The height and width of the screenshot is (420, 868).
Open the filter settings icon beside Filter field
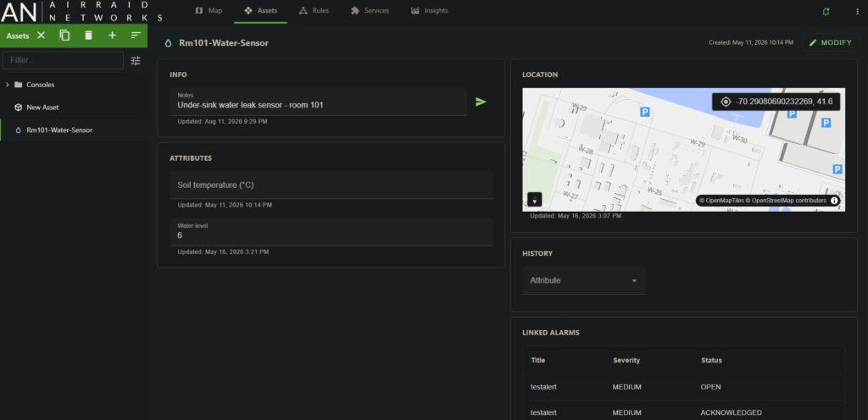[x=136, y=61]
